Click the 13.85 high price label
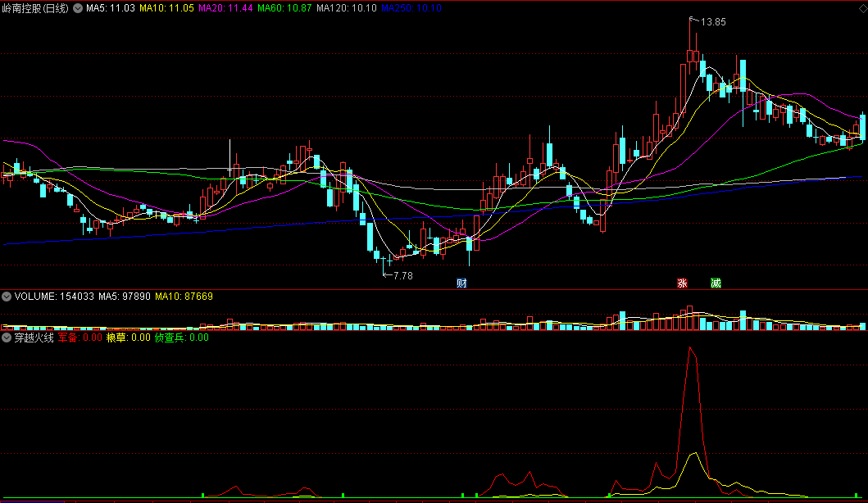 tap(713, 22)
